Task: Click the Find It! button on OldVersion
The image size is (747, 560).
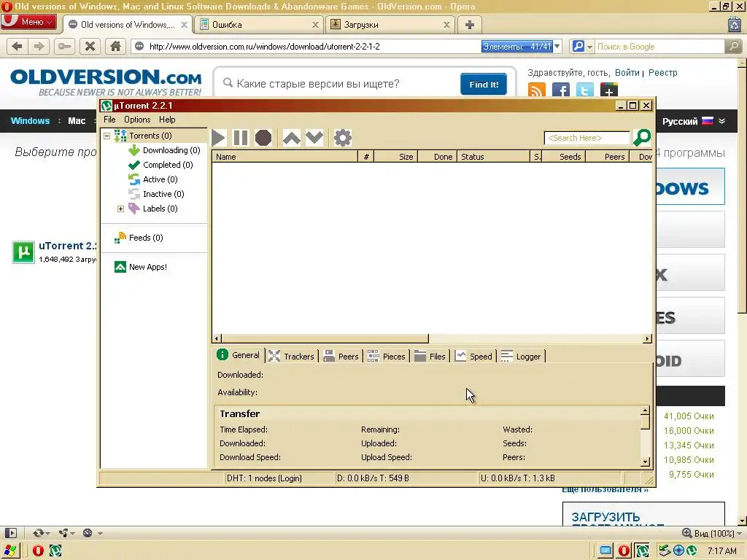Action: click(484, 85)
